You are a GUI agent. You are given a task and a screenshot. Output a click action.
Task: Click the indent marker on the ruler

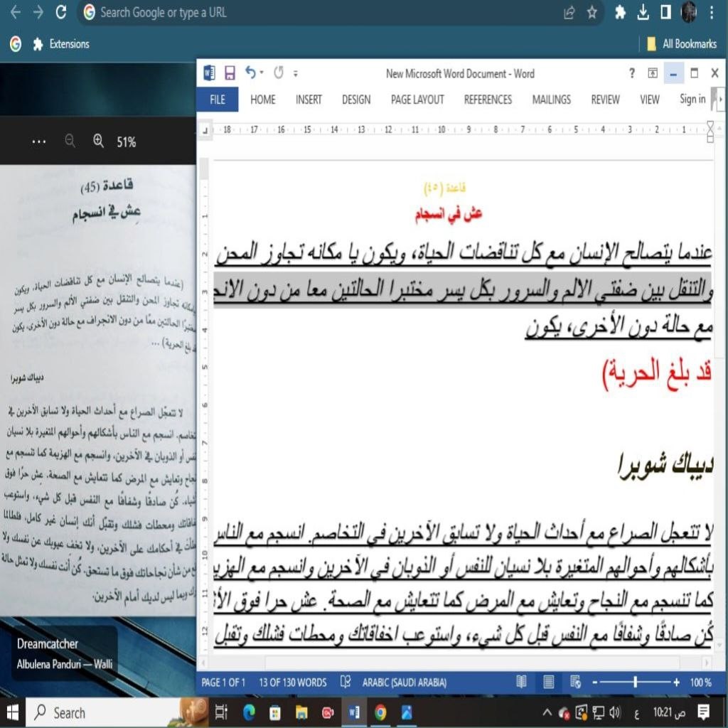pos(710,132)
